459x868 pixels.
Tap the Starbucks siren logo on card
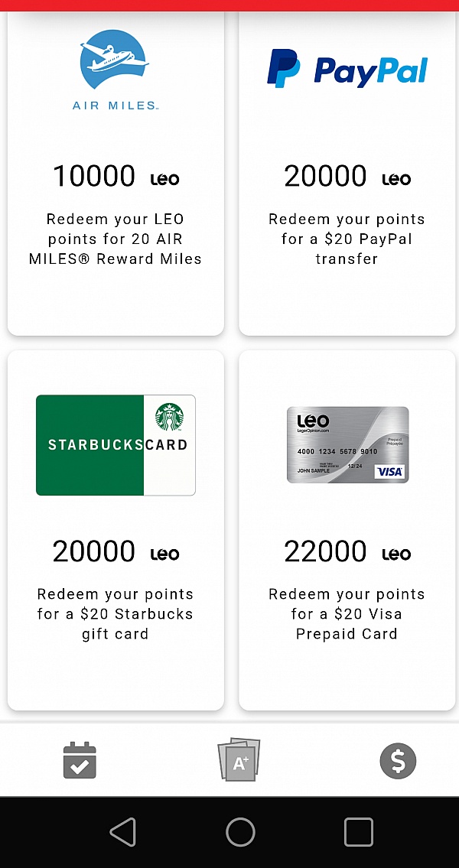[169, 417]
